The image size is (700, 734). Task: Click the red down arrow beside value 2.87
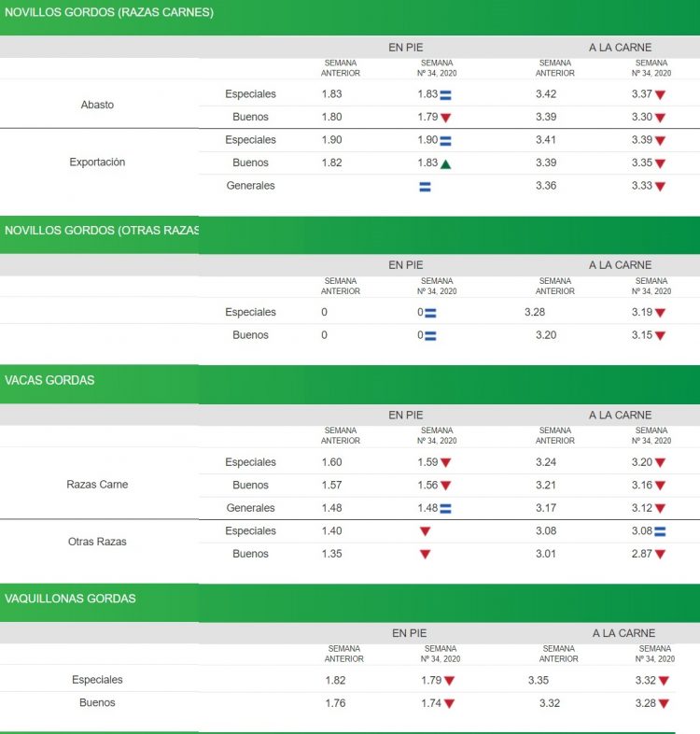point(660,555)
